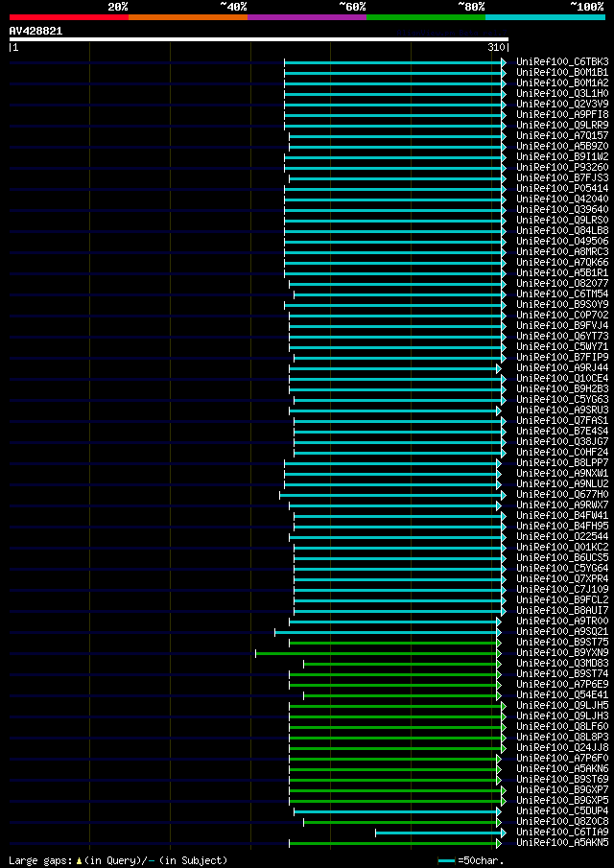Click UniRef100_A9SRU3 entry
This screenshot has height=868, width=614.
[562, 411]
